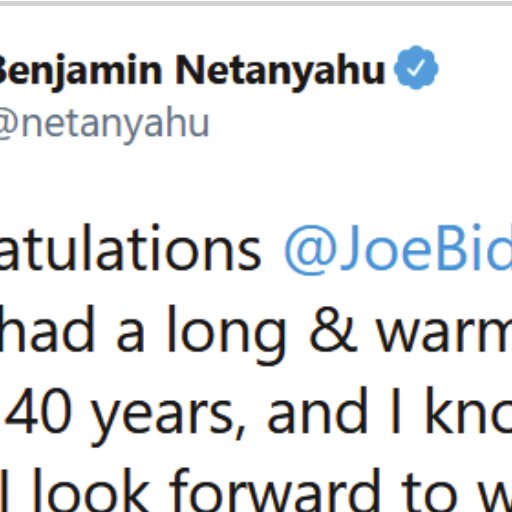Open the @netanyahu handle link
Image resolution: width=512 pixels, height=512 pixels.
pos(104,125)
